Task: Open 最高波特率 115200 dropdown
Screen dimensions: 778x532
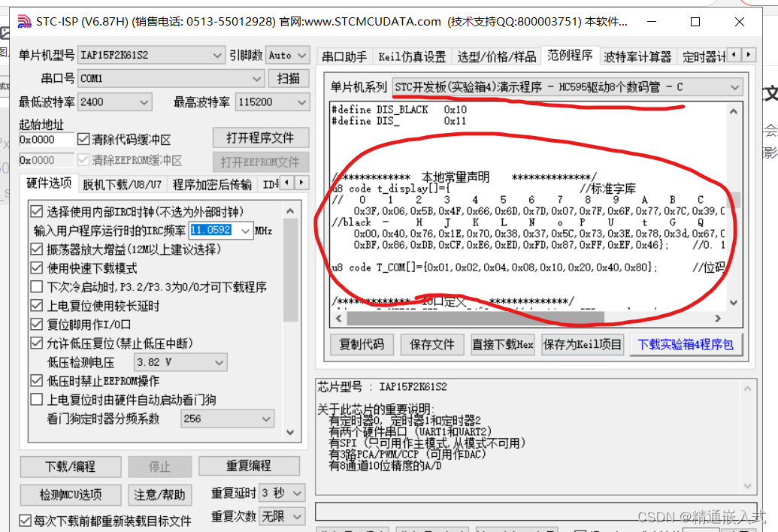Action: 272,102
